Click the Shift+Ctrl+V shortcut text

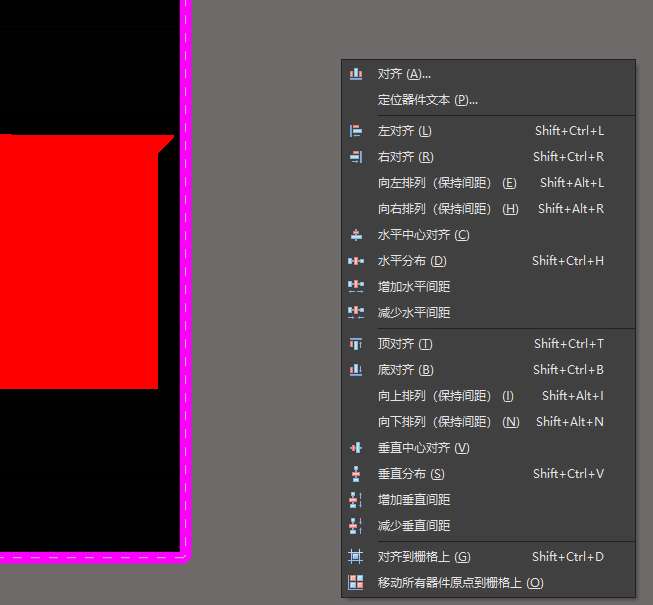click(x=568, y=473)
